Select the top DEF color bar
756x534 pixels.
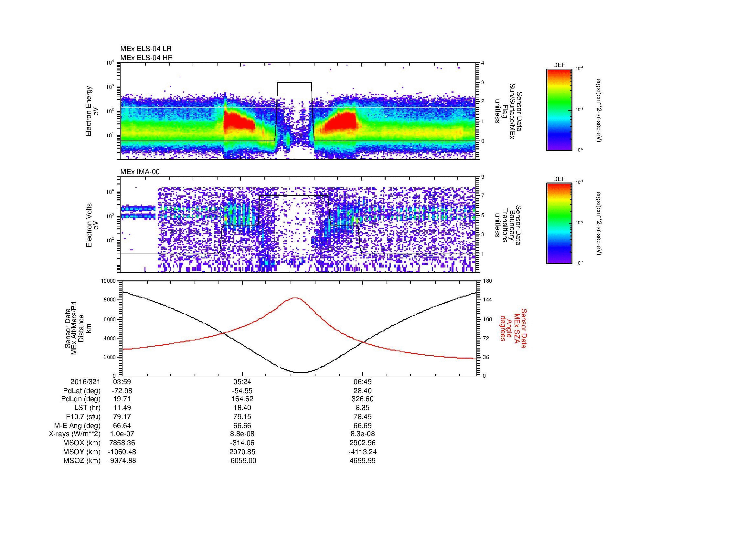click(x=559, y=110)
